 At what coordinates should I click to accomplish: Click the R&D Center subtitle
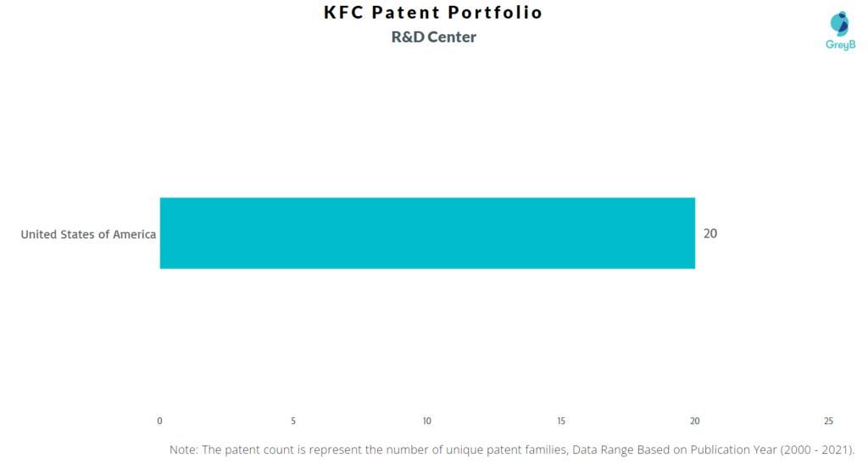click(x=433, y=37)
